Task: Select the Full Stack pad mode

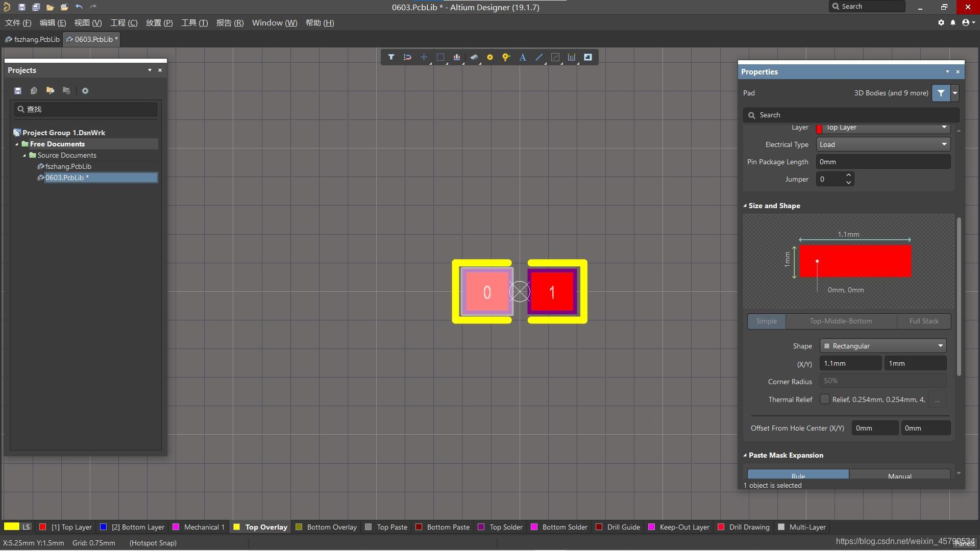Action: [x=924, y=321]
